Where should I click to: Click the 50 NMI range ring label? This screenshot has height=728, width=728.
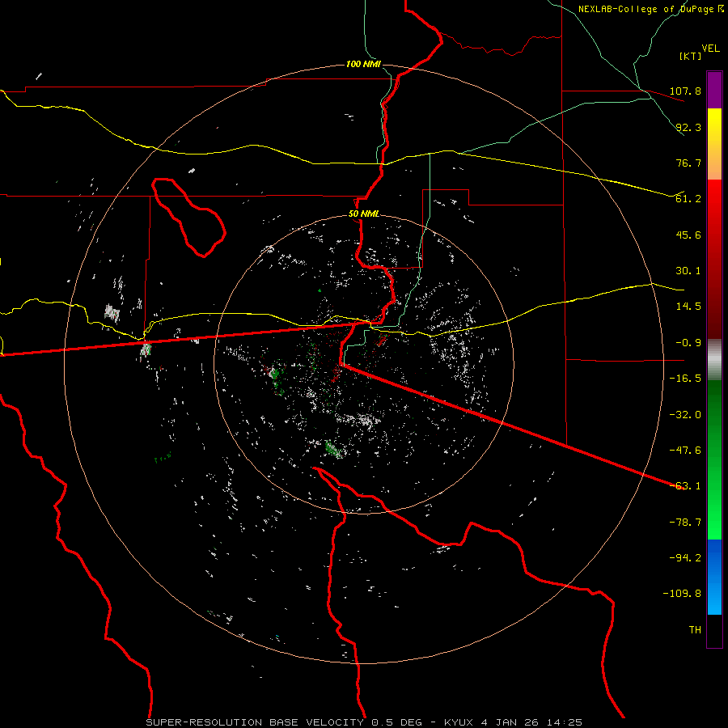pyautogui.click(x=363, y=214)
